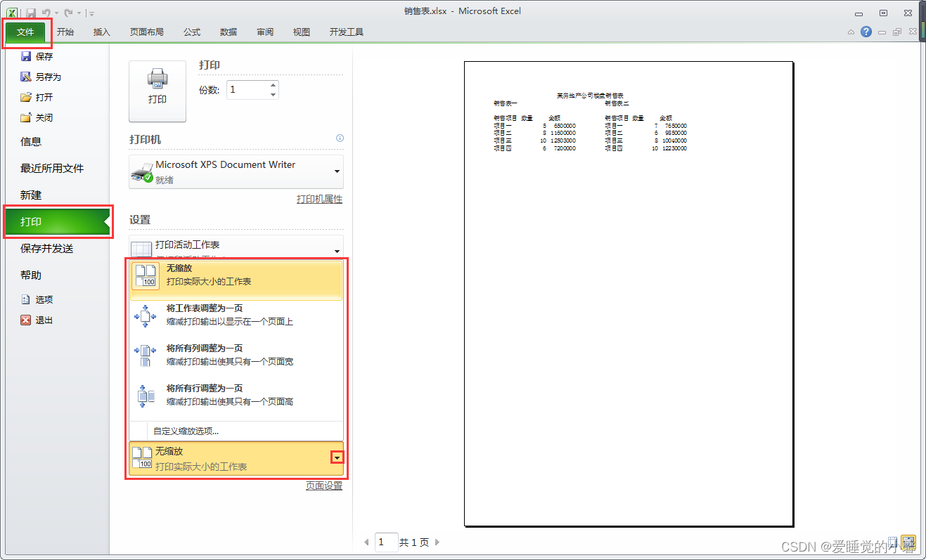Click the 无缩放 scaling dropdown arrow at bottom
Viewport: 926px width, 560px height.
337,458
